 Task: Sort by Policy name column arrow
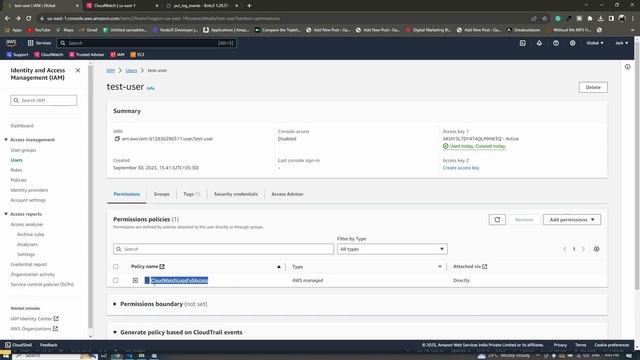point(279,267)
